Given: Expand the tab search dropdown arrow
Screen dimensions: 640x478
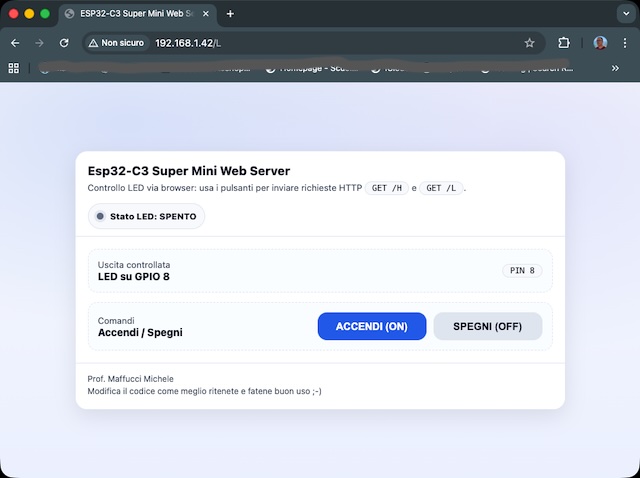Looking at the screenshot, I should (625, 14).
